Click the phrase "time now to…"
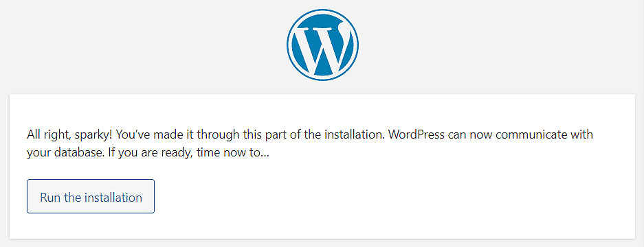 (233, 154)
